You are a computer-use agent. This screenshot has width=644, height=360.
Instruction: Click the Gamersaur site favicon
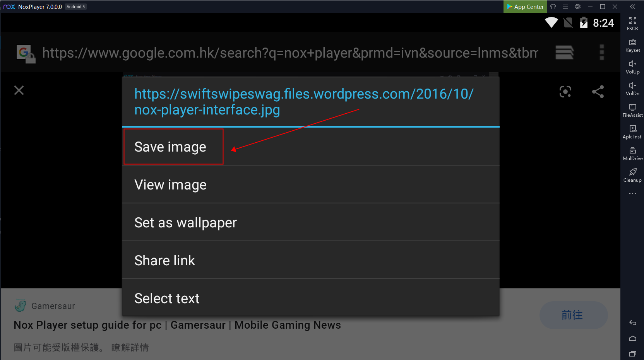tap(21, 306)
